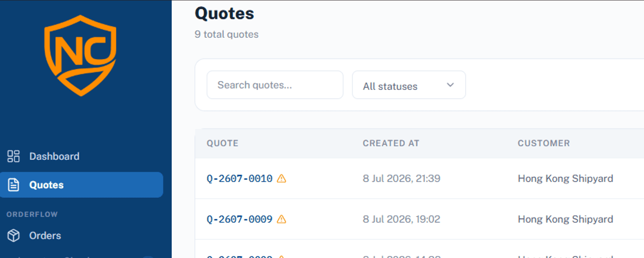
Task: Click Hong Kong Shipyard in second row
Action: (x=566, y=219)
